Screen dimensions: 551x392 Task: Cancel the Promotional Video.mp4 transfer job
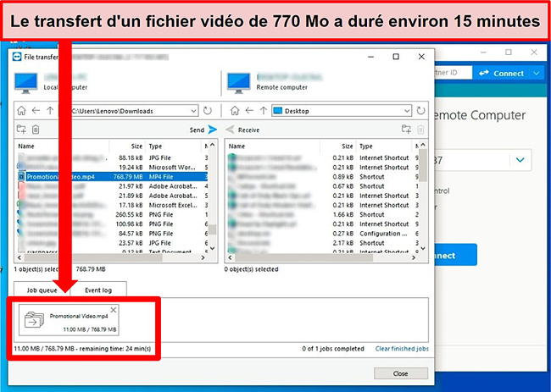point(113,310)
